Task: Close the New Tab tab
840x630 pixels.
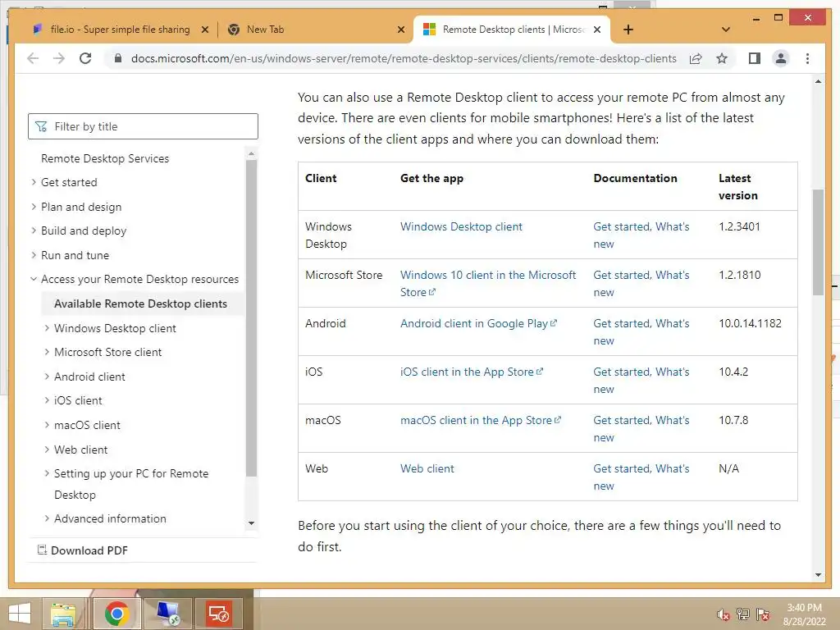Action: 400,30
